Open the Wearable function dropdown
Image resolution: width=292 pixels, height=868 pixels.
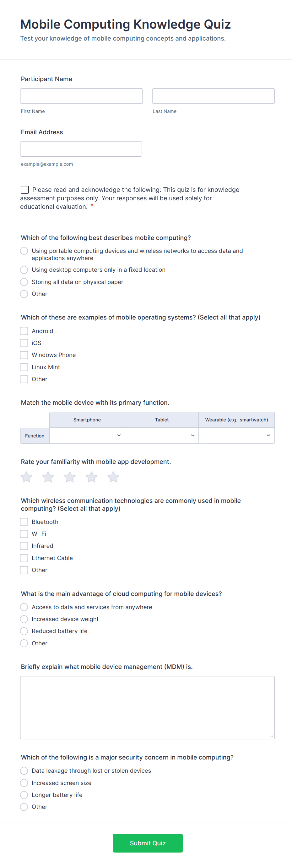tap(236, 435)
